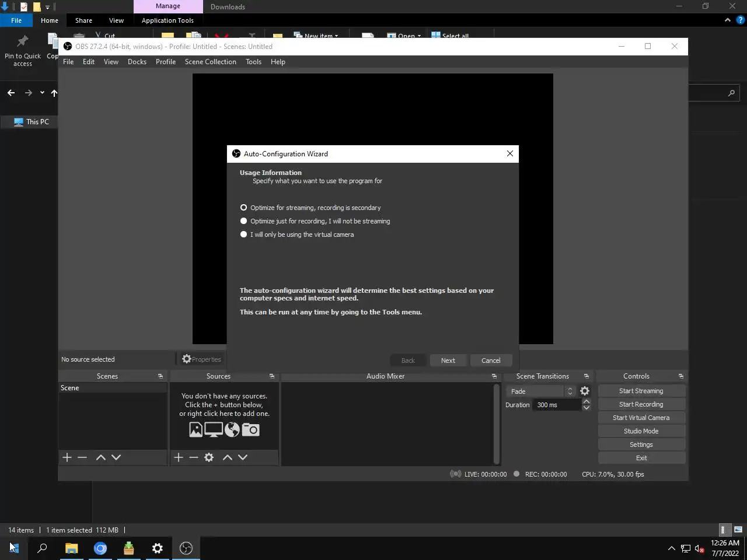Open transition properties gear icon
Image resolution: width=747 pixels, height=560 pixels.
point(585,391)
